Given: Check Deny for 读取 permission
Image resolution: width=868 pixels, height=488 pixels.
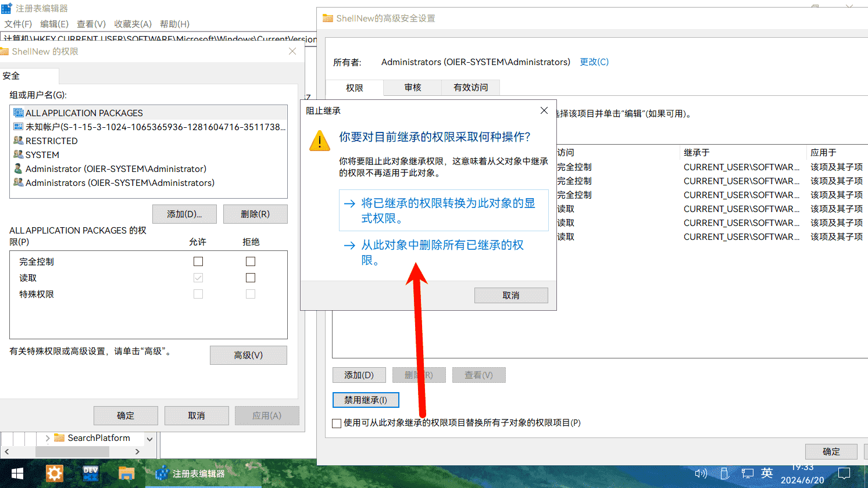Looking at the screenshot, I should point(251,278).
